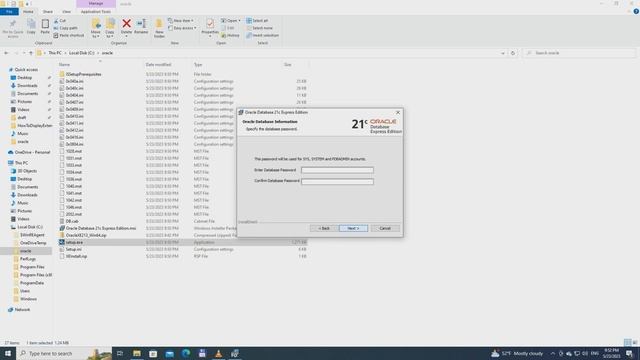
Task: Select the Oracle Database 21c Express Edition.msi file
Action: tap(101, 228)
